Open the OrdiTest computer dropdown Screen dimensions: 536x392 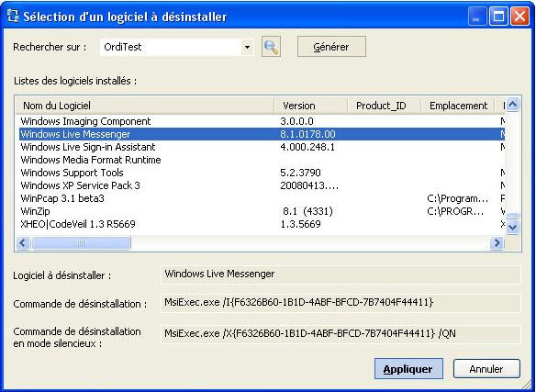(247, 47)
